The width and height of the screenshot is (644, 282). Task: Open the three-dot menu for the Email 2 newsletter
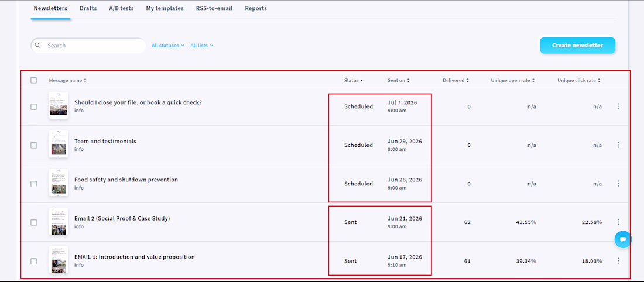coord(619,222)
